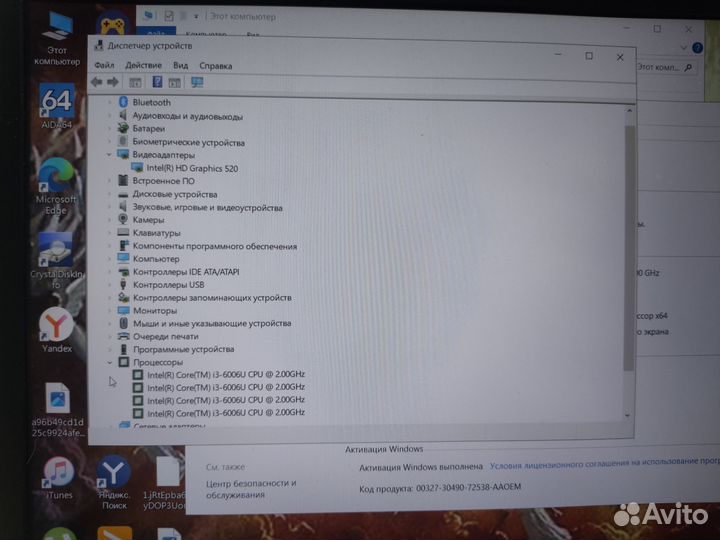Select Контроллеры USB category
Viewport: 720px width, 540px height.
coord(169,285)
